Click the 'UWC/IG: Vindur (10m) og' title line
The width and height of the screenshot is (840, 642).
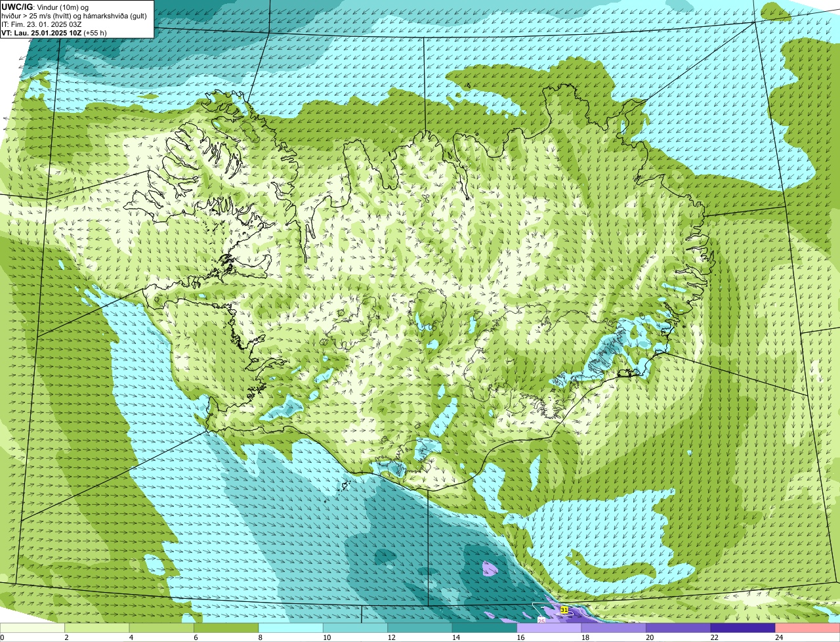tap(45, 7)
